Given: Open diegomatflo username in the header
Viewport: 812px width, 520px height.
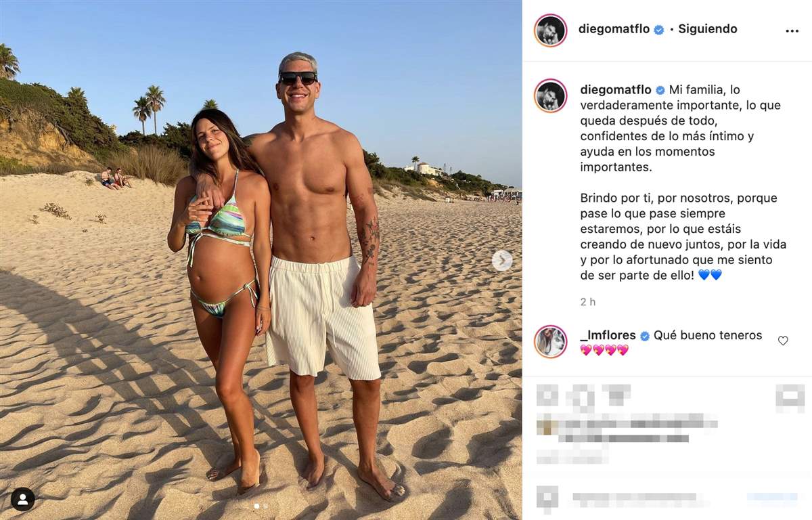Looking at the screenshot, I should coord(614,29).
